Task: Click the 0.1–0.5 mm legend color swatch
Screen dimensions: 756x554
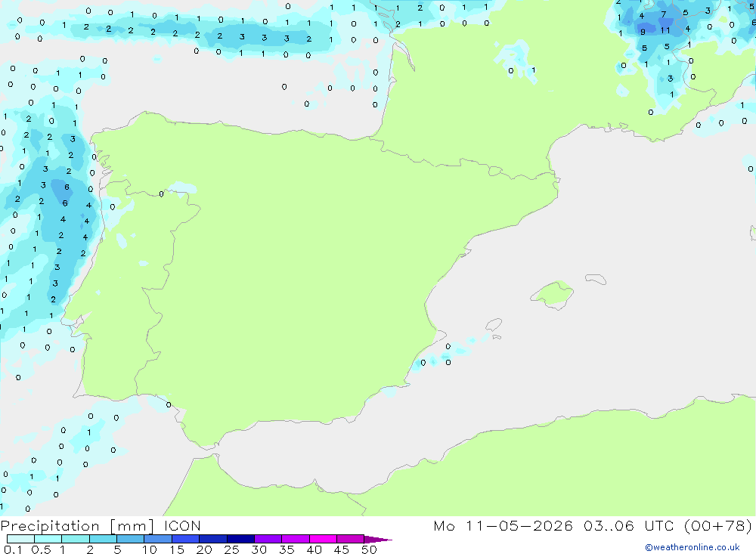Action: click(20, 539)
